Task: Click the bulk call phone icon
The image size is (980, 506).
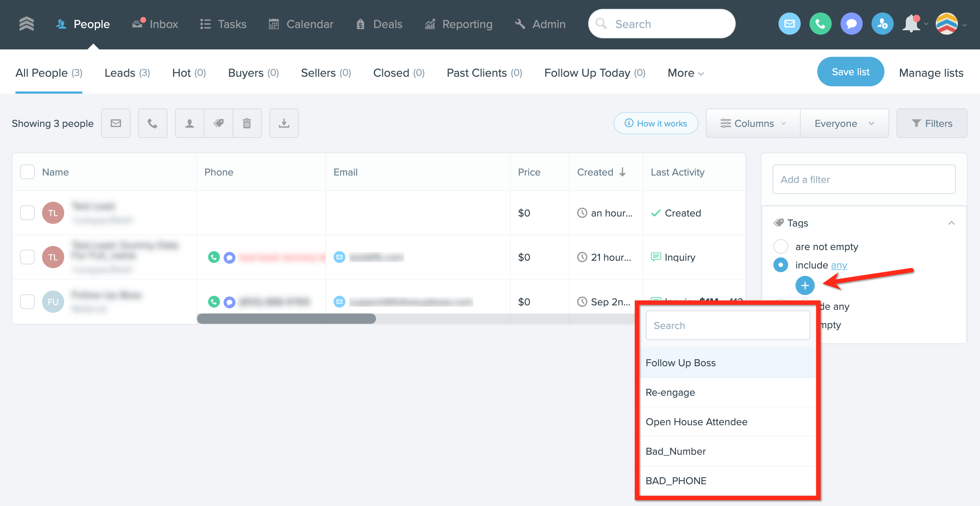Action: coord(152,123)
